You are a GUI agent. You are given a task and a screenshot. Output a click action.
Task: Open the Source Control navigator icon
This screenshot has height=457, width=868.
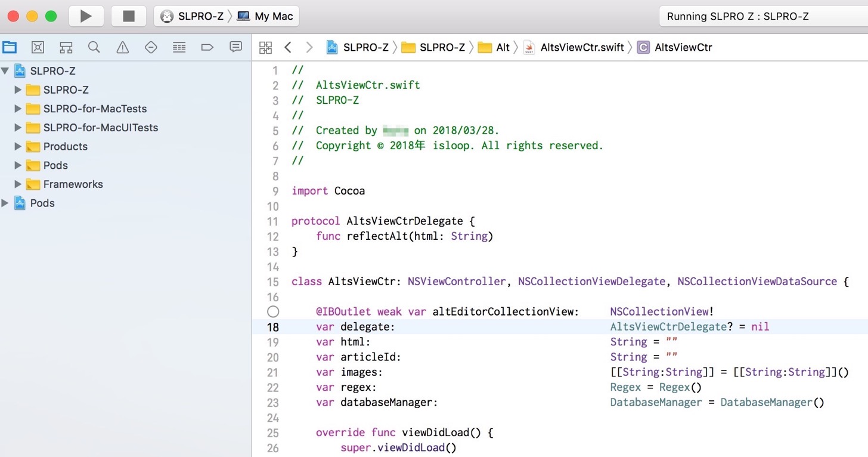pyautogui.click(x=38, y=48)
